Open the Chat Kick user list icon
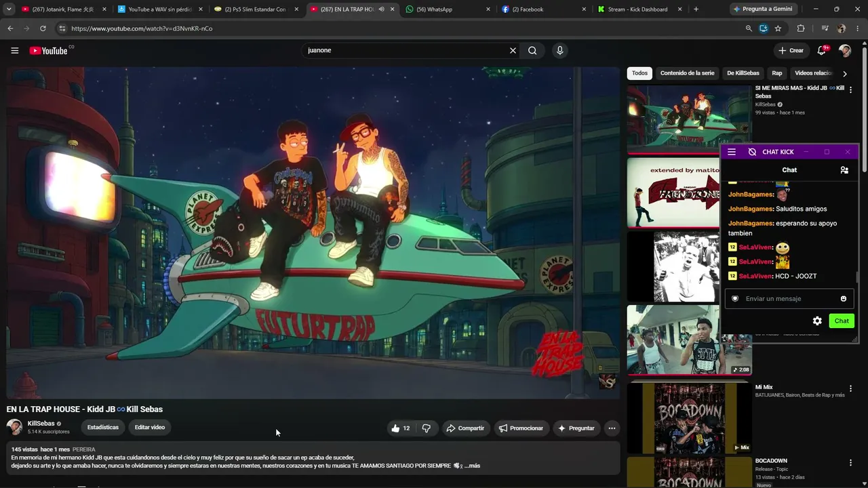Image resolution: width=868 pixels, height=488 pixels. pyautogui.click(x=844, y=170)
